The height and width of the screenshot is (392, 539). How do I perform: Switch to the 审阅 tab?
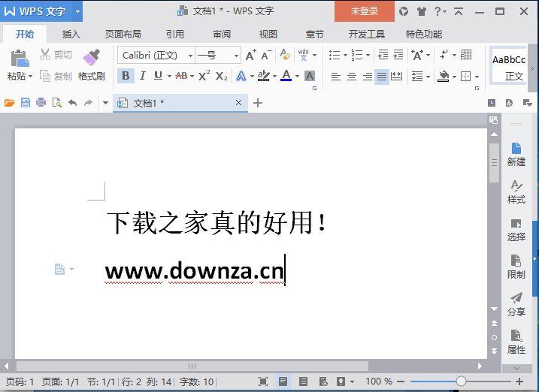(221, 34)
